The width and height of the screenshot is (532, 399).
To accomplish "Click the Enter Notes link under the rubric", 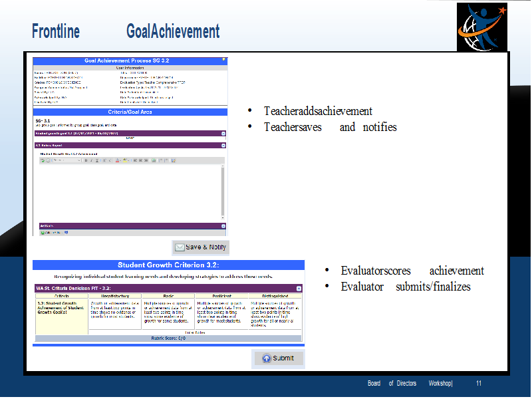I will pos(195,333).
